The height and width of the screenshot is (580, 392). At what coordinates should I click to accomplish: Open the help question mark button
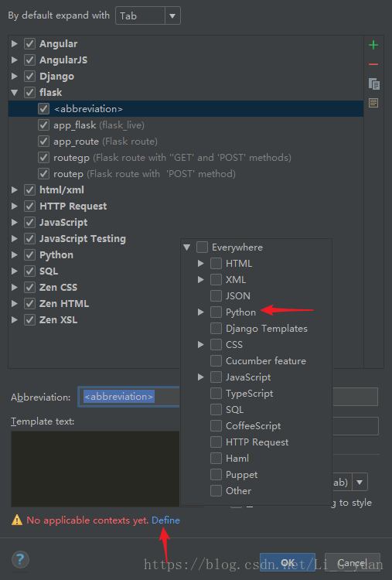(x=20, y=559)
